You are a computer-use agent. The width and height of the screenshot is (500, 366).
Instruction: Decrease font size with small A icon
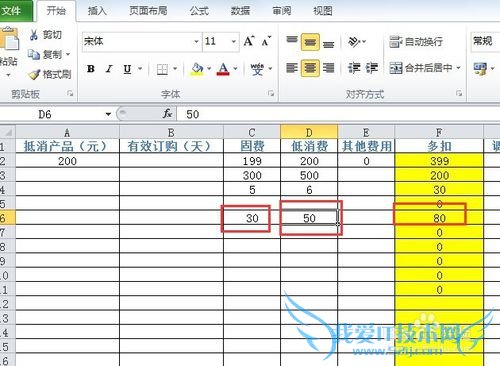(x=266, y=41)
